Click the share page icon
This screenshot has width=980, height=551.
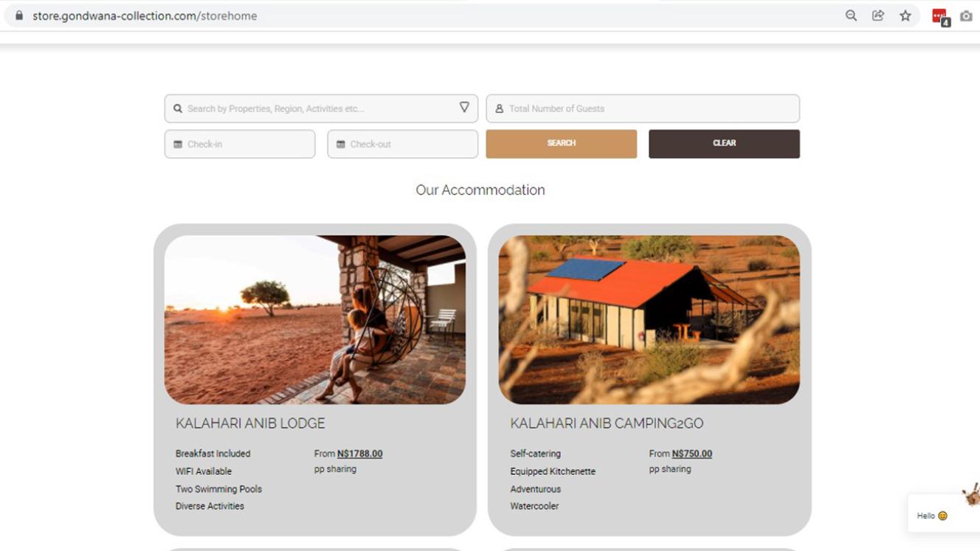click(x=878, y=15)
